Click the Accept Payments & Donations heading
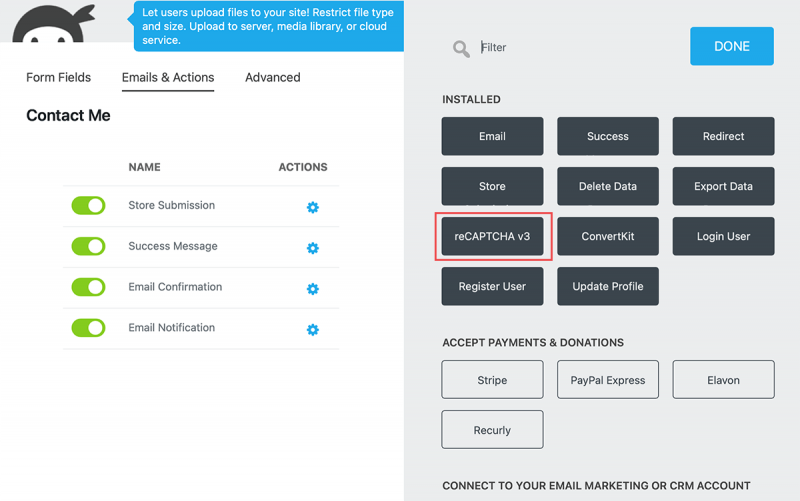The width and height of the screenshot is (800, 501). tap(533, 342)
